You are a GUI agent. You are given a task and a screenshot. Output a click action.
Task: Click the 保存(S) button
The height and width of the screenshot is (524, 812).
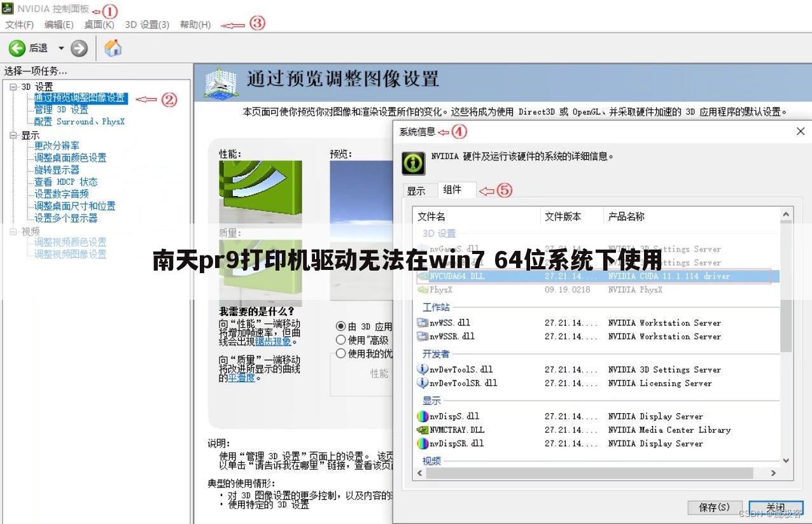coord(715,507)
